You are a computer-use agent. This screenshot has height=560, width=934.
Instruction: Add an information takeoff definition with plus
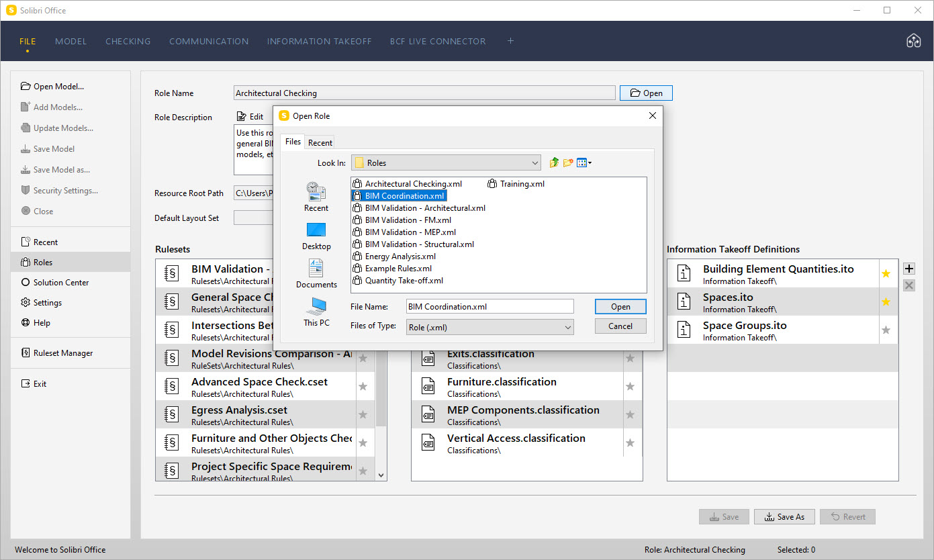click(x=909, y=269)
